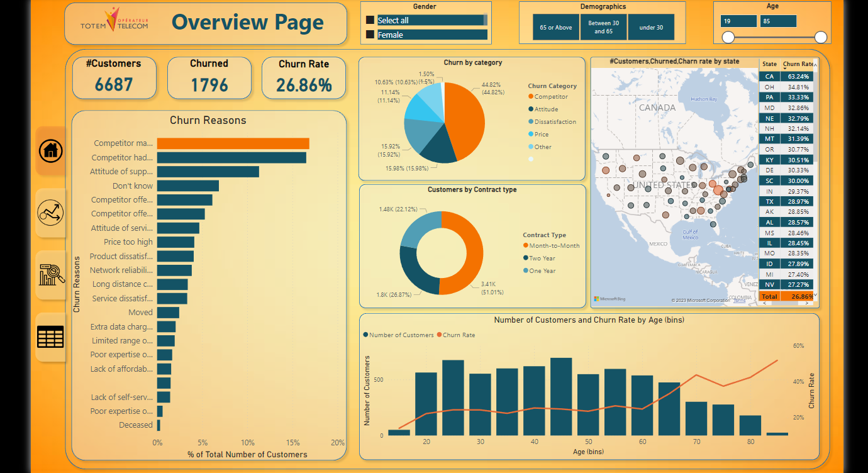Sort table by Churn Rate column header
This screenshot has width=868, height=473.
click(798, 64)
